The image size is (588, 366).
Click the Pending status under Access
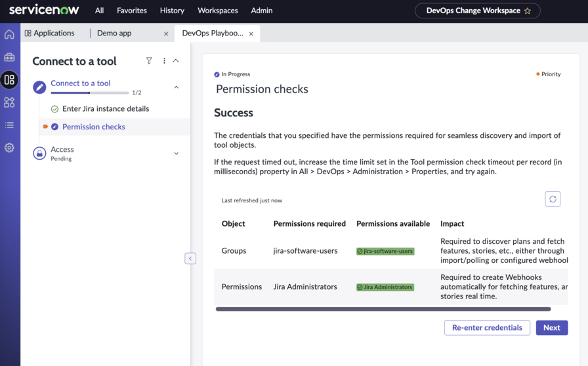(x=61, y=159)
